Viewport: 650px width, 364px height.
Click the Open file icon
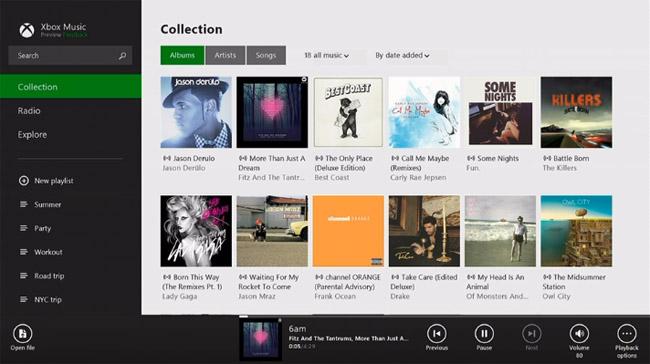[x=22, y=334]
